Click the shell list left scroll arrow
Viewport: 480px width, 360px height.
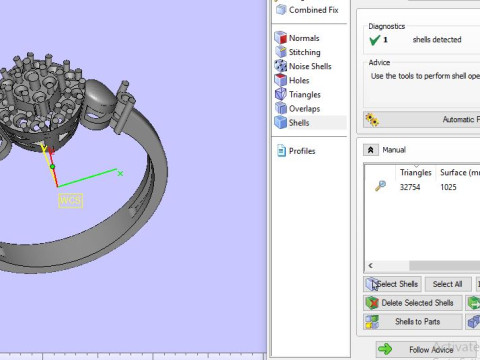(x=371, y=266)
